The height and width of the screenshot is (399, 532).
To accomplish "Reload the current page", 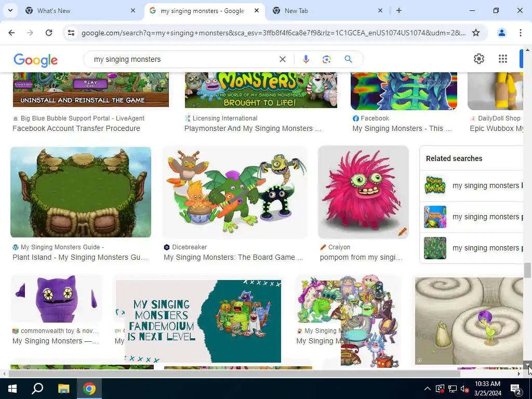I will 49,33.
